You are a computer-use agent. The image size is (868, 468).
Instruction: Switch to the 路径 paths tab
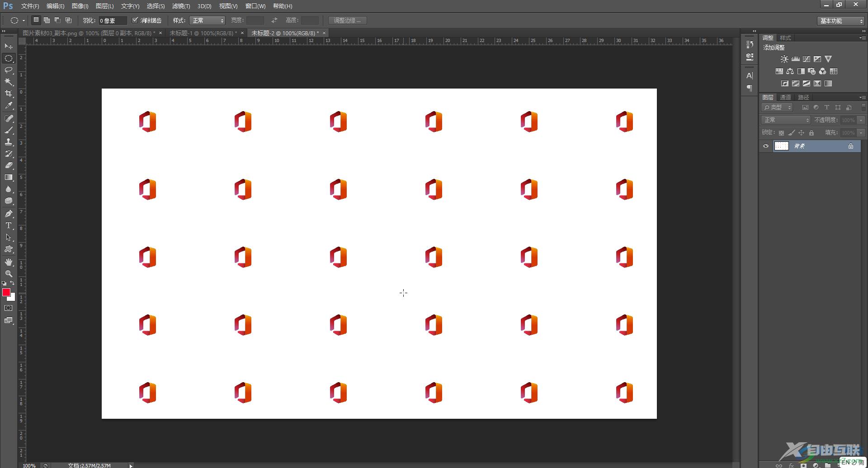[x=803, y=97]
